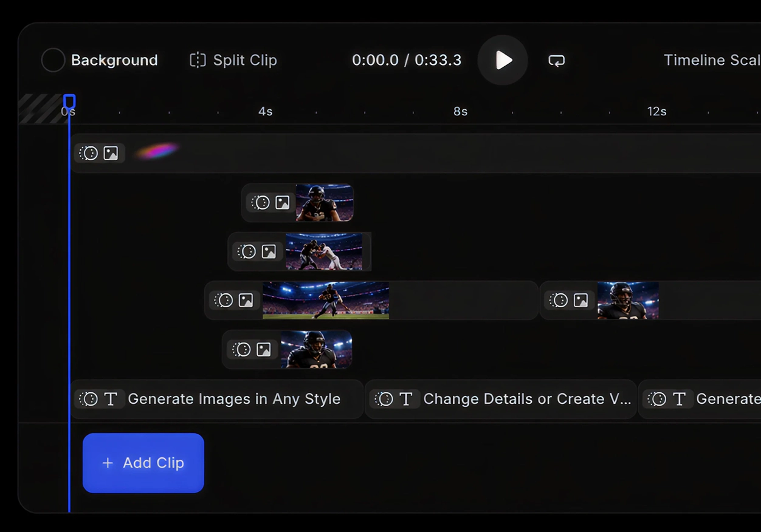Click the 8s mark on the time ruler
Screen dimensions: 761x532
coord(460,111)
